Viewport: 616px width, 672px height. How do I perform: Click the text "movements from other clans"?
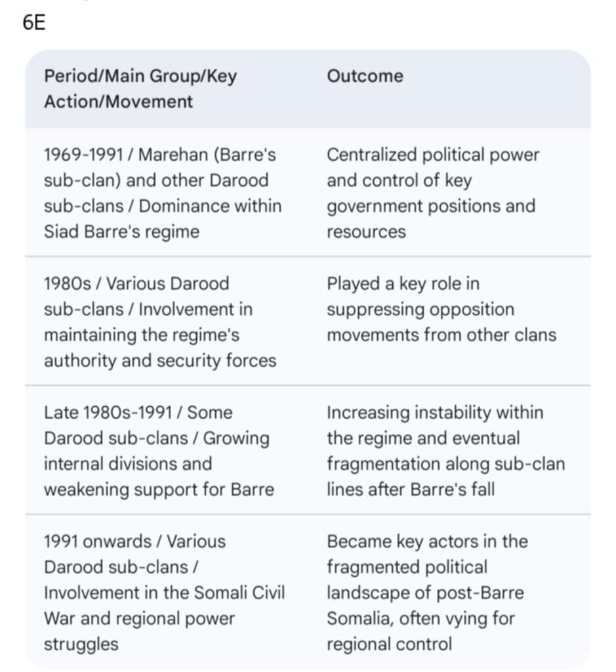[441, 335]
